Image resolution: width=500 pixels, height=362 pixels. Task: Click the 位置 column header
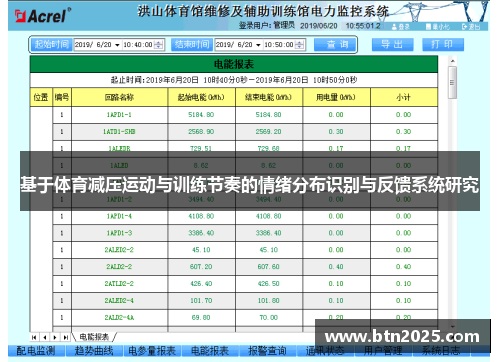click(x=41, y=97)
